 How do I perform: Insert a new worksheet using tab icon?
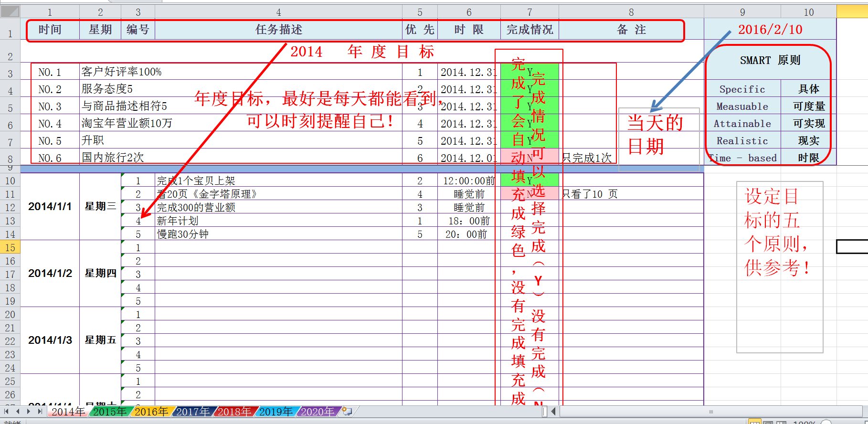point(347,411)
